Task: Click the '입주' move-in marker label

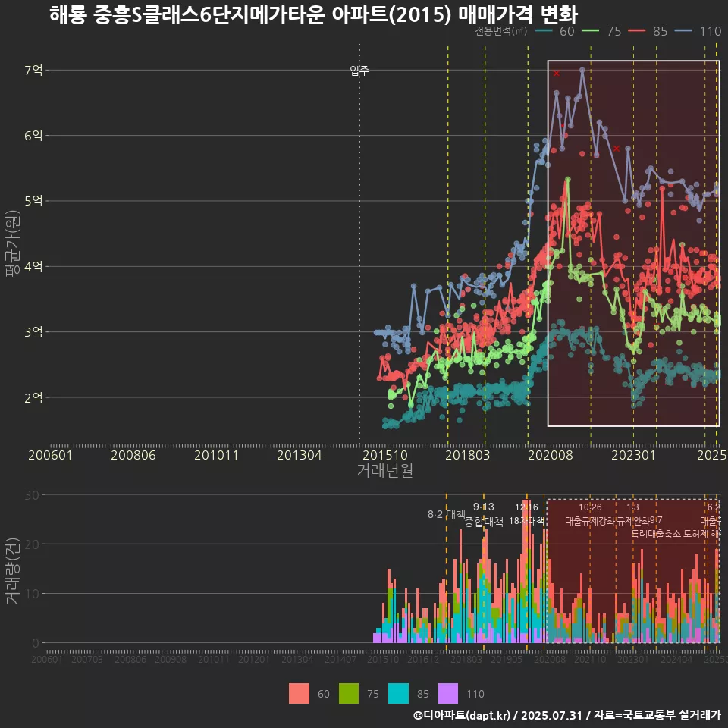Action: click(x=359, y=71)
